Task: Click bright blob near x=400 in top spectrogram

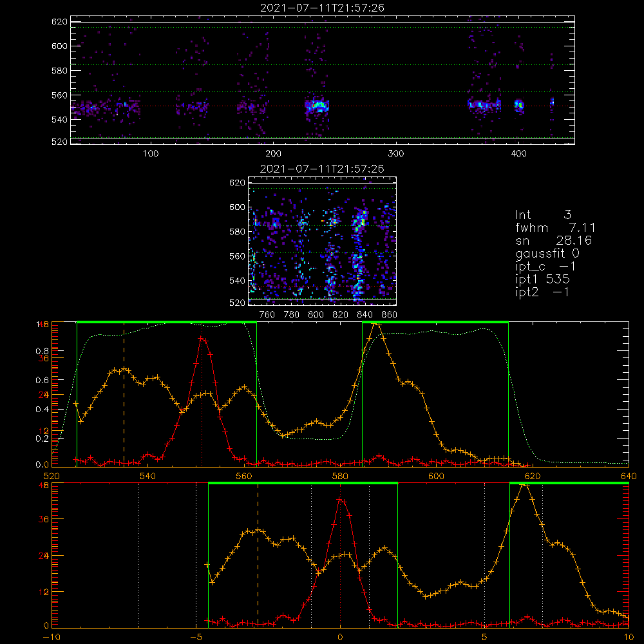Action: 519,105
